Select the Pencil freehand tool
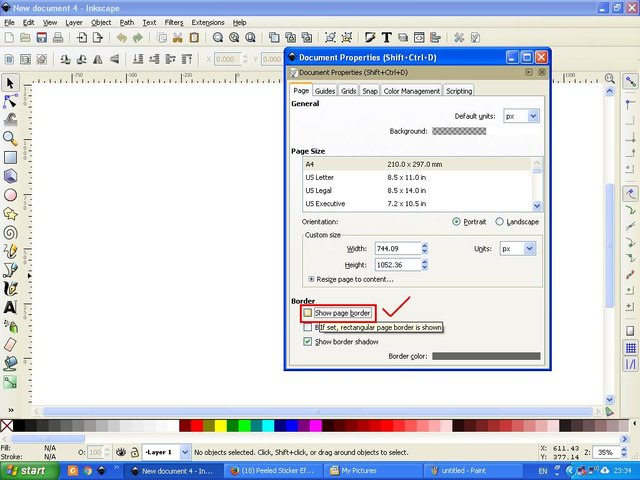This screenshot has height=480, width=640. tap(10, 251)
